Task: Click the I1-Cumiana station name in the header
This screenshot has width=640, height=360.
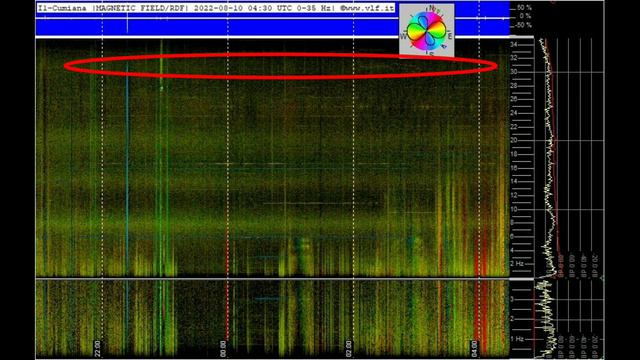Action: point(62,8)
